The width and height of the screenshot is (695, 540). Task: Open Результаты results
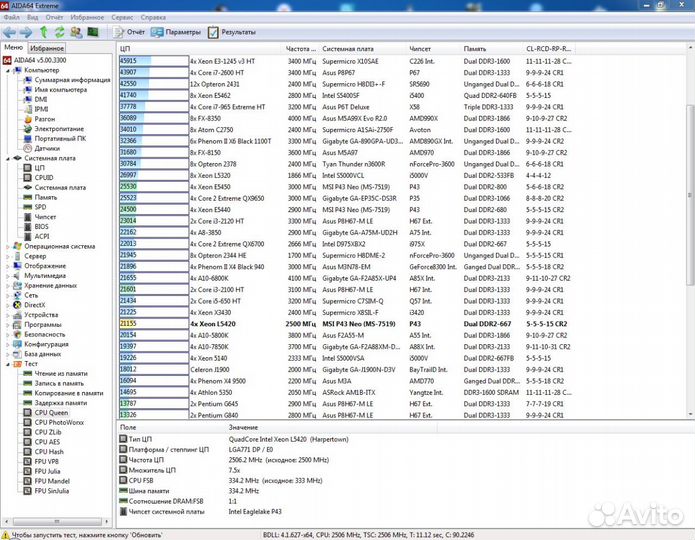232,32
